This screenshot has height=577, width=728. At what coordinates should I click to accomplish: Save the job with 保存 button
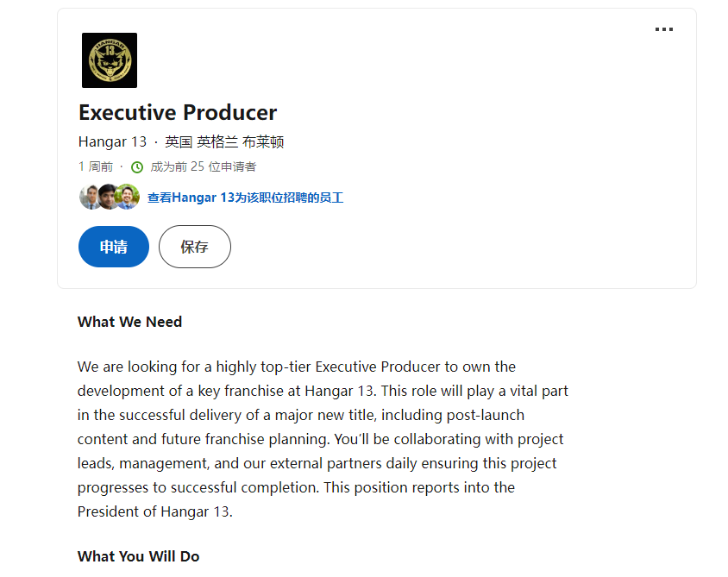pos(194,247)
